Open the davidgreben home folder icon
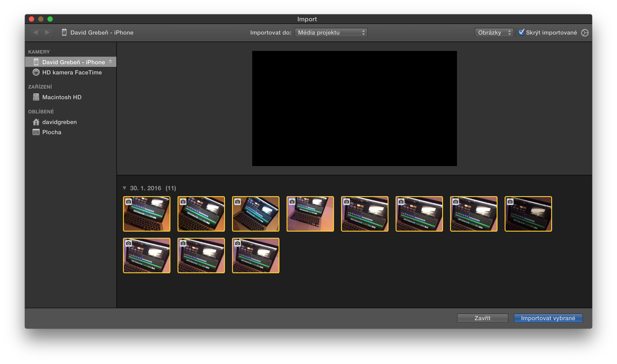 [x=36, y=122]
